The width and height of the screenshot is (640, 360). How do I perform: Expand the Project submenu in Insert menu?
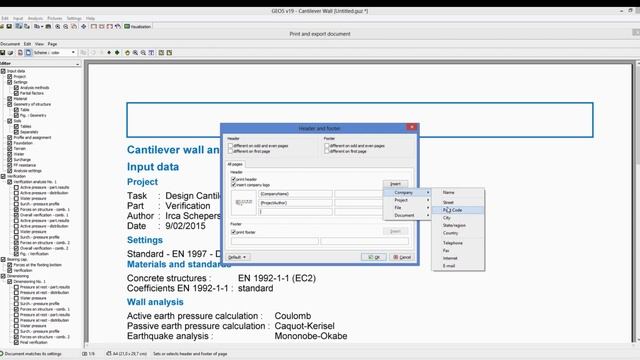407,200
